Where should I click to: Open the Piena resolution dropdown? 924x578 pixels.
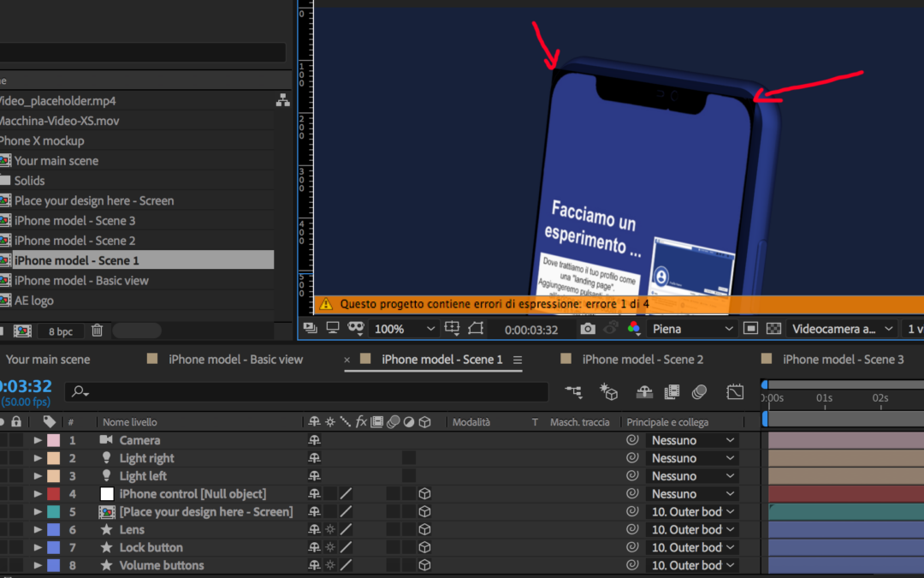click(x=691, y=329)
